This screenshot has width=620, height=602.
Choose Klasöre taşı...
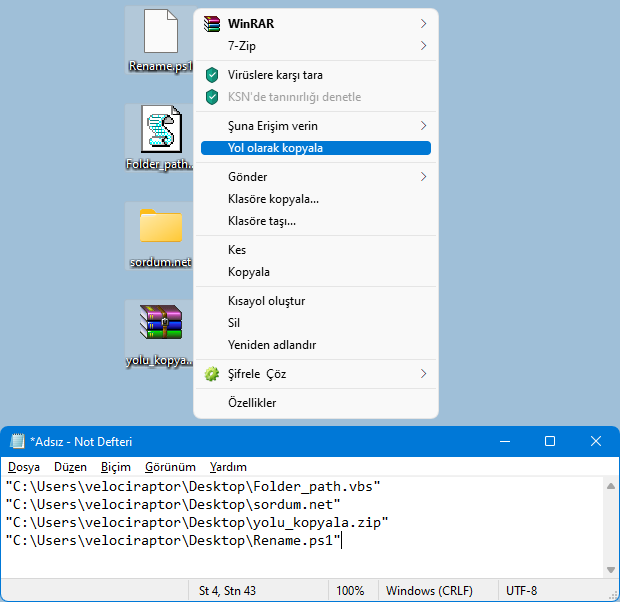(316, 221)
